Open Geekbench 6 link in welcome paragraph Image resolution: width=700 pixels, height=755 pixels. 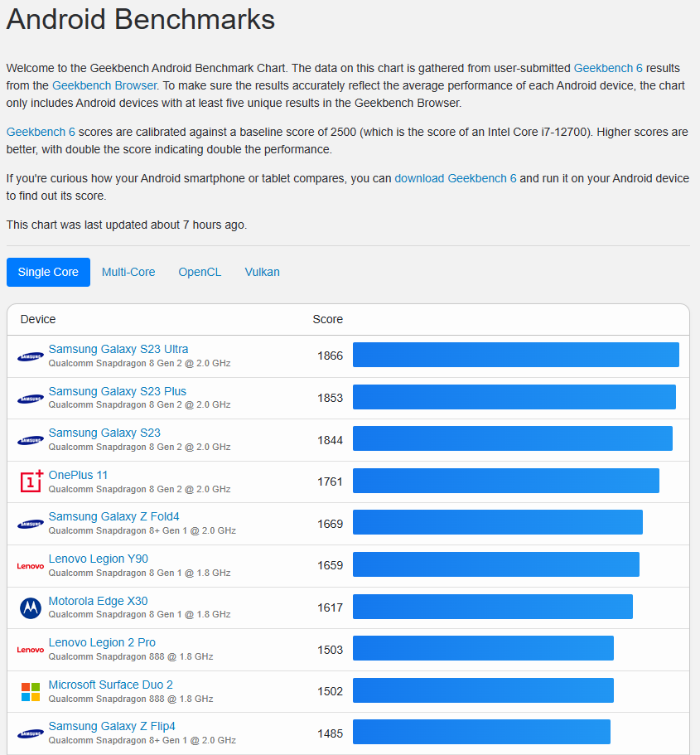(608, 69)
